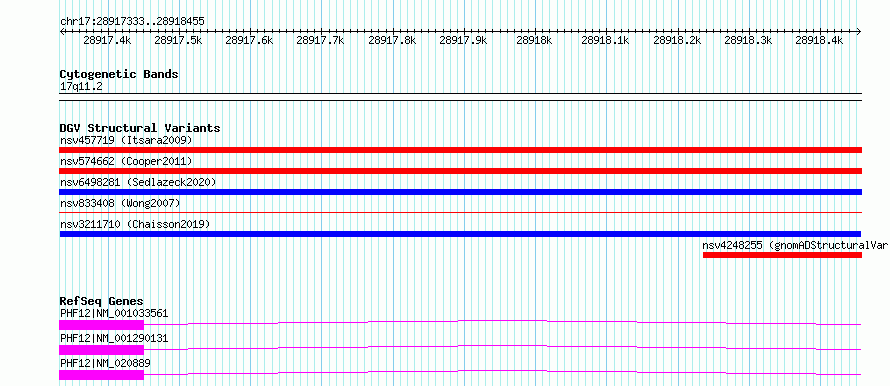Click the 28917.7k ruler tick label
Image resolution: width=890 pixels, height=386 pixels.
click(321, 40)
